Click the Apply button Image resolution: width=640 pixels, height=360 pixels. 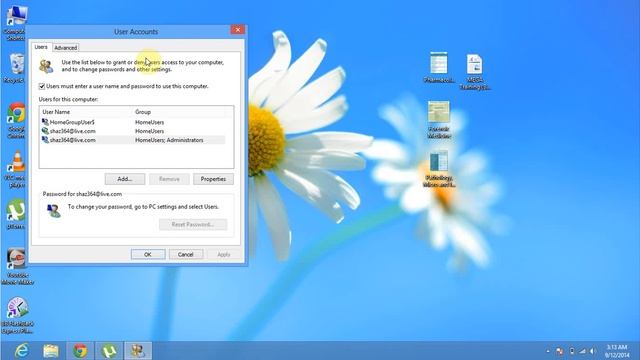[224, 254]
